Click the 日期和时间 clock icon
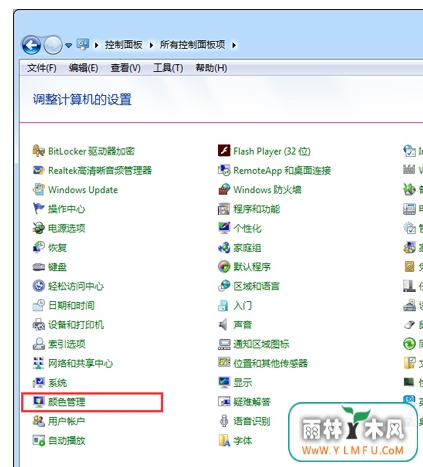 (39, 305)
